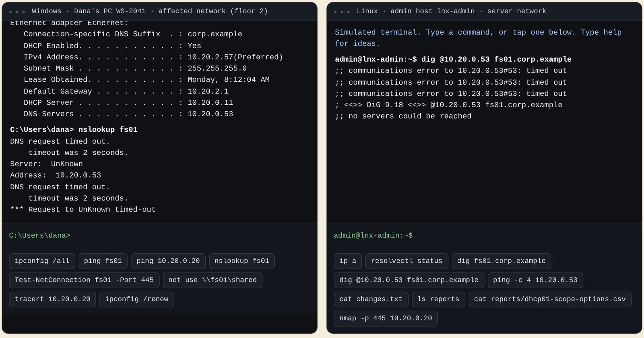The height and width of the screenshot is (338, 644).
Task: Tap the 'resolvectl status' command chip
Action: (407, 261)
